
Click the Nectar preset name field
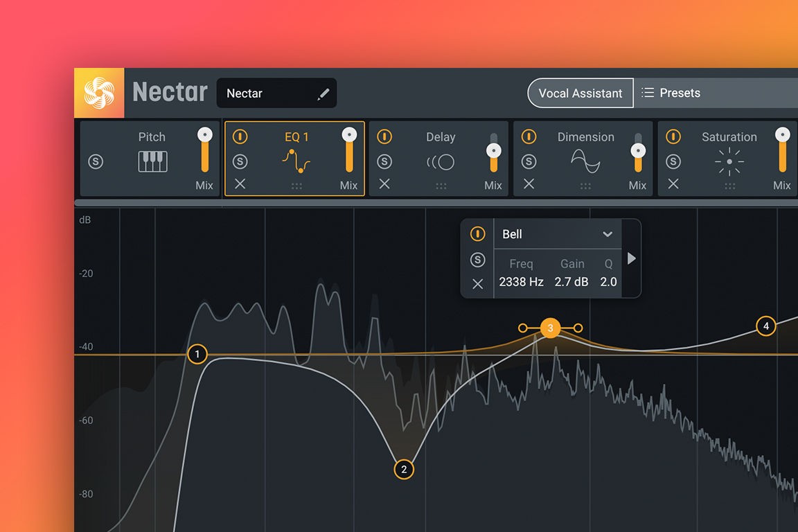(x=276, y=93)
